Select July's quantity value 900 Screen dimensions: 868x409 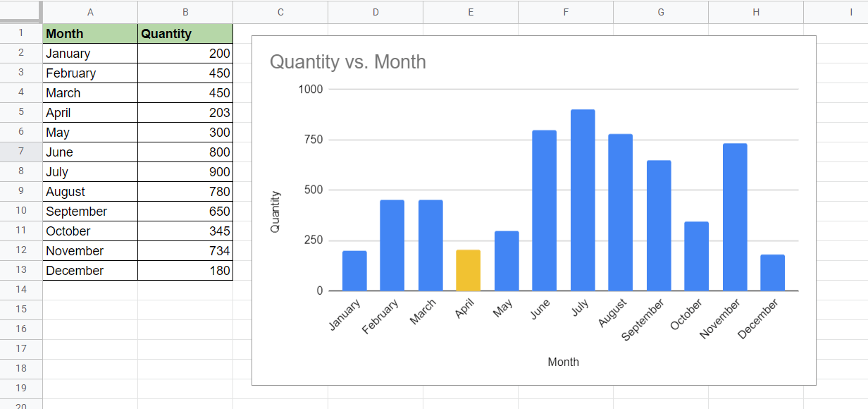point(185,171)
